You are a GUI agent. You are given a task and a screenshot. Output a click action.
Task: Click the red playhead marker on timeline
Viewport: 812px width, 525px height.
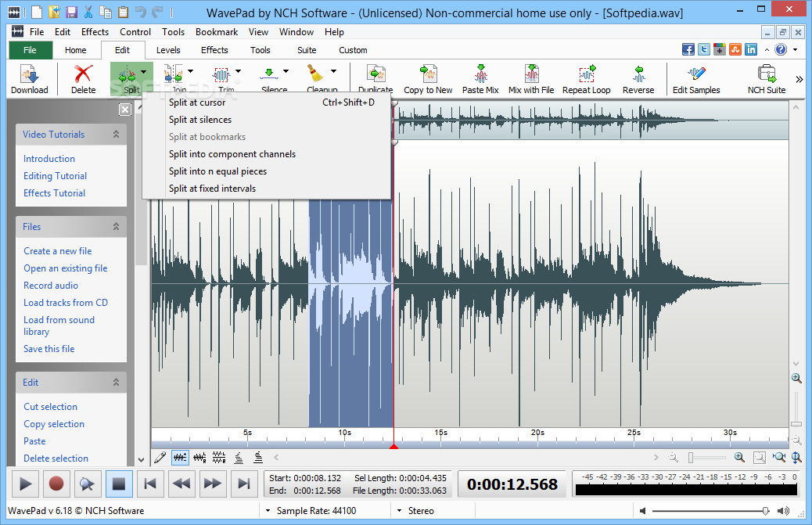pyautogui.click(x=393, y=446)
